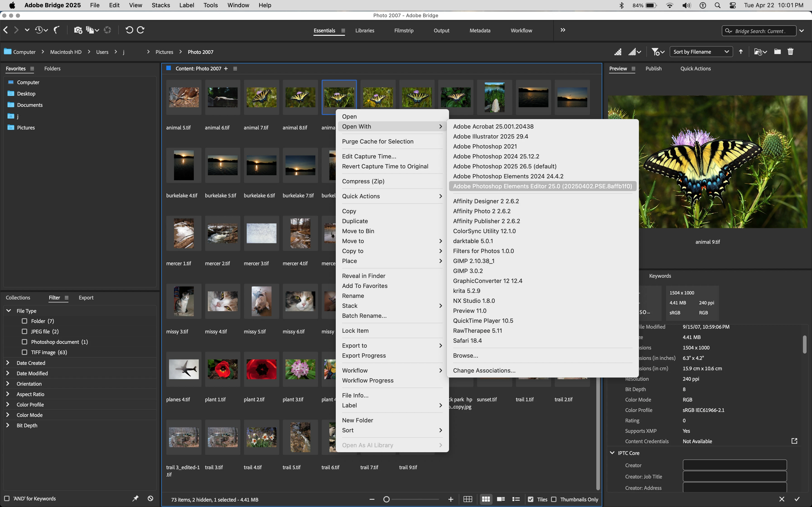Uncheck the Tiles checkbox

tap(530, 499)
